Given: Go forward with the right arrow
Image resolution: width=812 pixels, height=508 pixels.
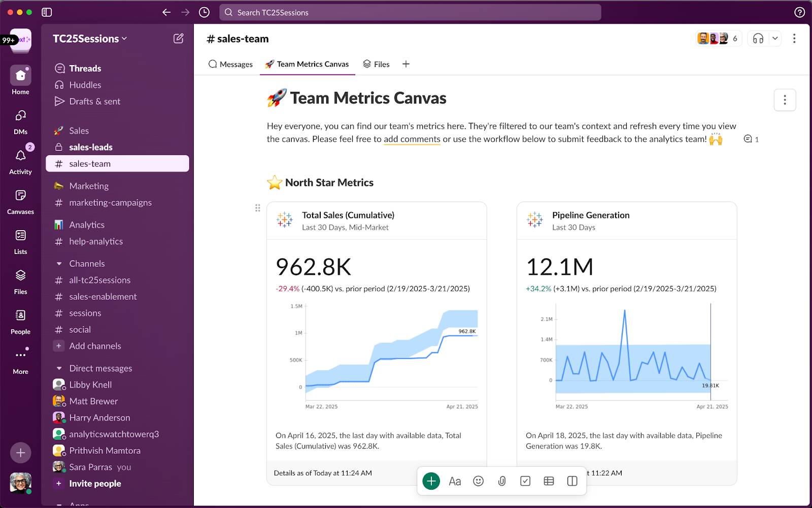Looking at the screenshot, I should (185, 12).
